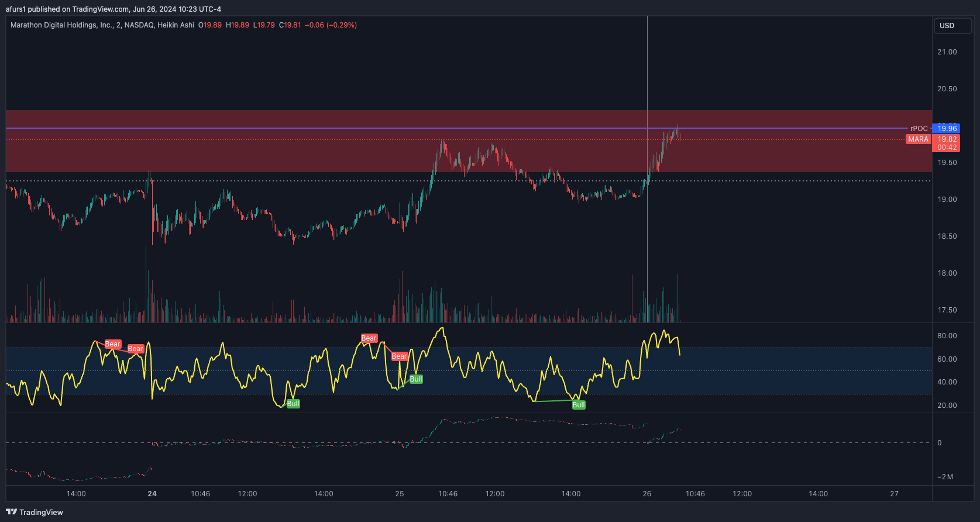Click the 18.00 price axis label

pos(947,273)
